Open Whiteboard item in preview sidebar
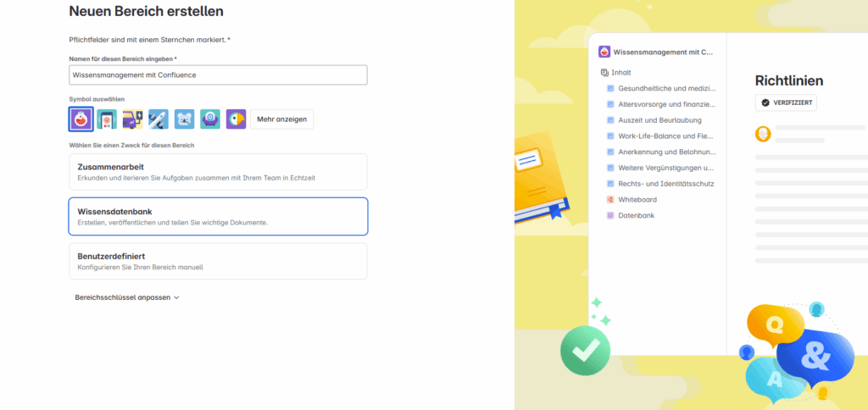The height and width of the screenshot is (410, 868). (632, 199)
